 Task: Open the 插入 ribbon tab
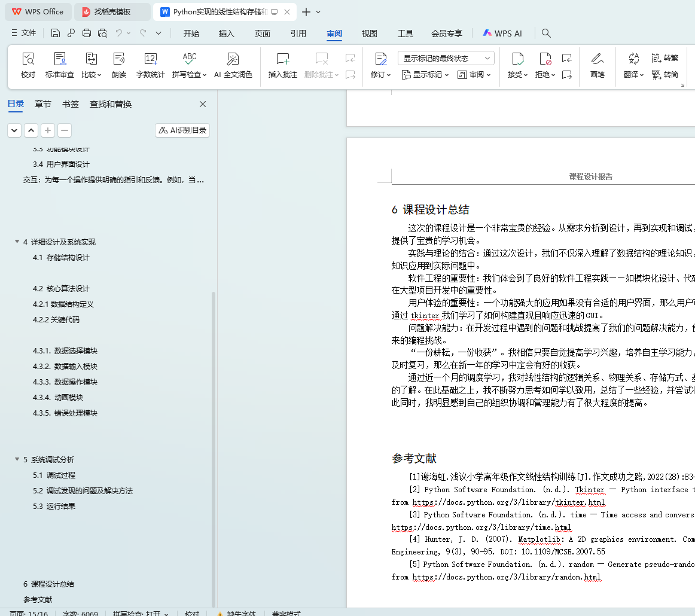[x=227, y=33]
